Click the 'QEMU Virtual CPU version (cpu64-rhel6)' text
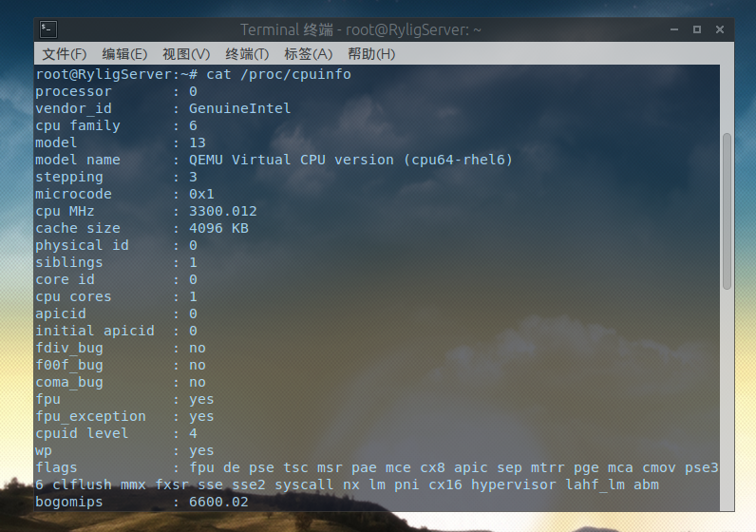Image resolution: width=756 pixels, height=532 pixels. pos(350,160)
